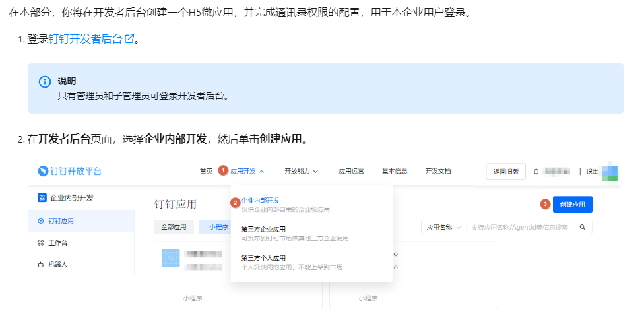The image size is (644, 328).
Task: Click 仅供企业内部自用的企业级应用 description text
Action: coord(286,209)
